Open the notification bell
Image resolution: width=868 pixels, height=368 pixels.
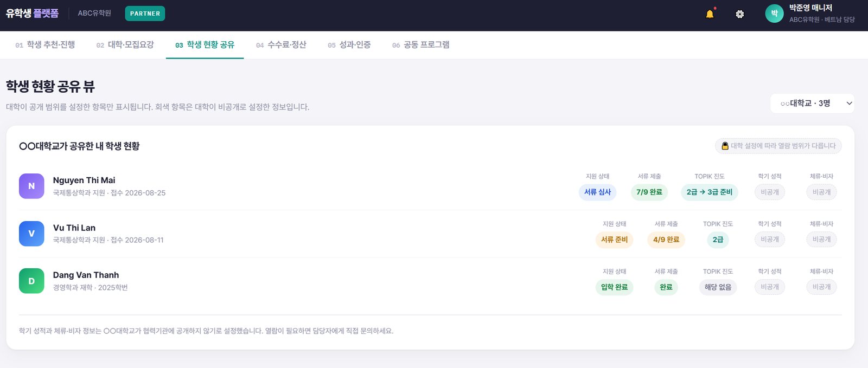(710, 14)
